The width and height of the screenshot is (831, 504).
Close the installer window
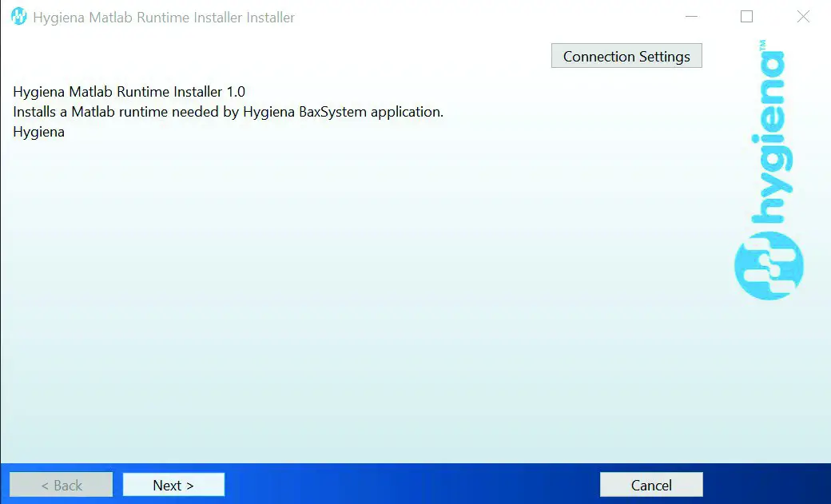(x=803, y=17)
